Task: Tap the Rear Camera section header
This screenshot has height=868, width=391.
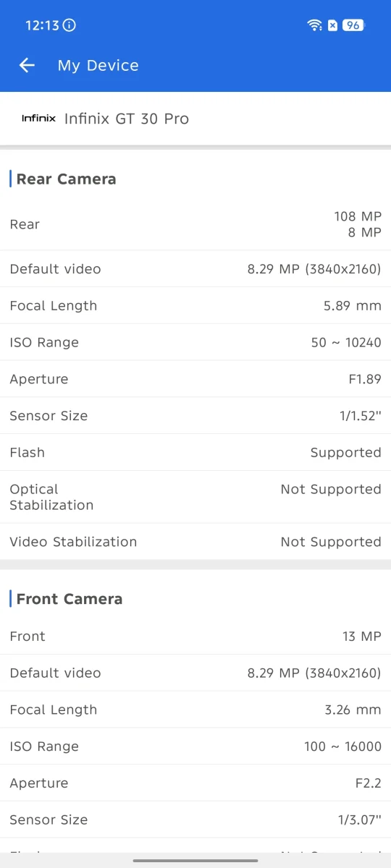Action: 66,179
